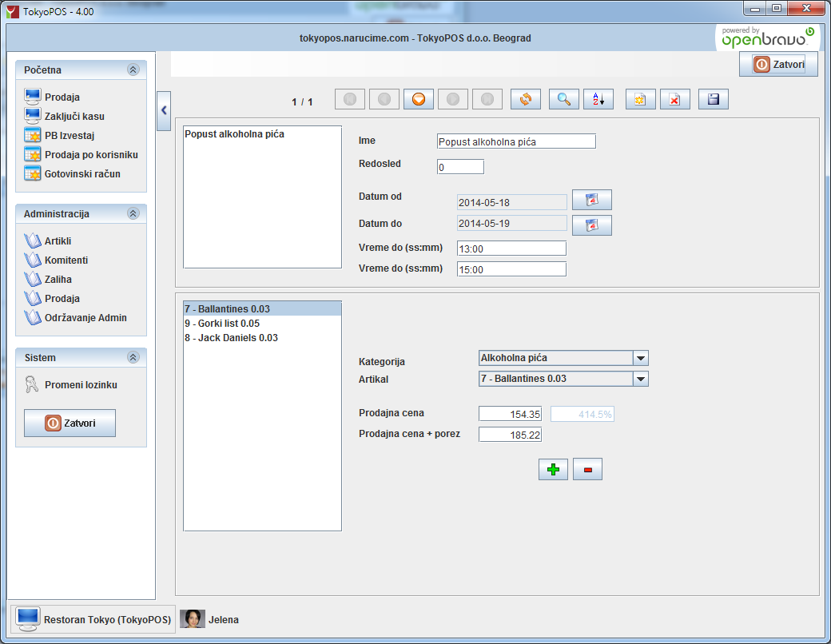Select Jack Daniels 0.03 in list
The width and height of the screenshot is (831, 644).
pyautogui.click(x=231, y=338)
